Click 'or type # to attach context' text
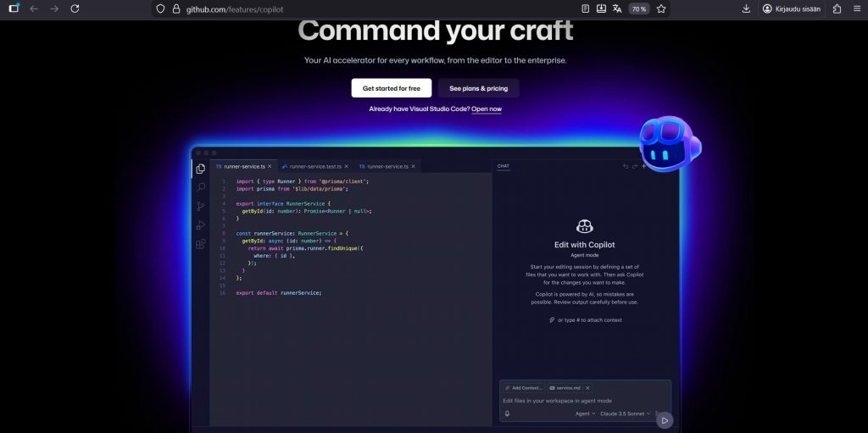This screenshot has width=868, height=433. [x=590, y=320]
